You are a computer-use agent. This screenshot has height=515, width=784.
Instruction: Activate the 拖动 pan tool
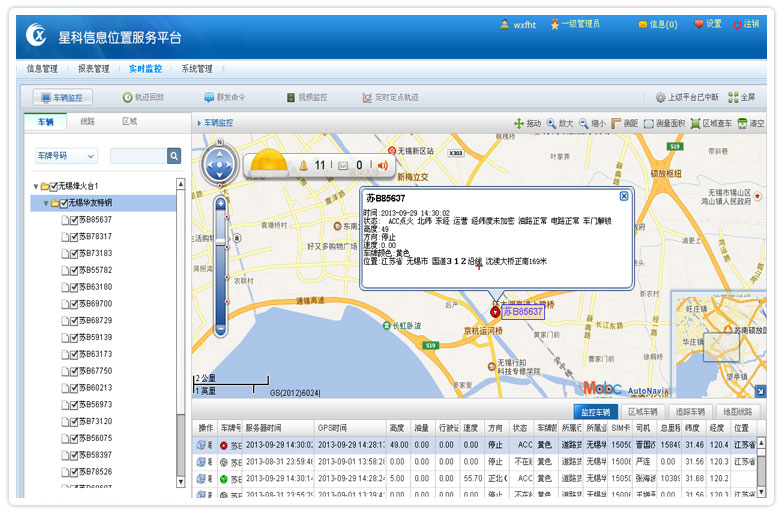click(x=527, y=123)
